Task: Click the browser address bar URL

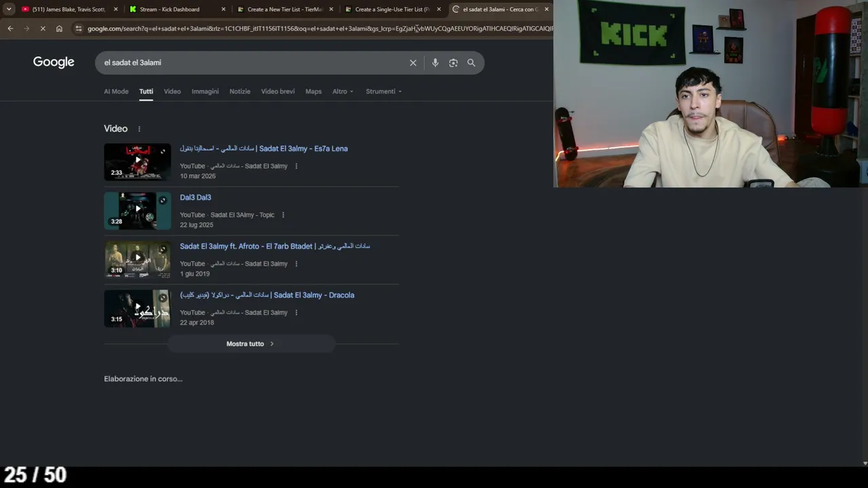Action: click(x=319, y=28)
